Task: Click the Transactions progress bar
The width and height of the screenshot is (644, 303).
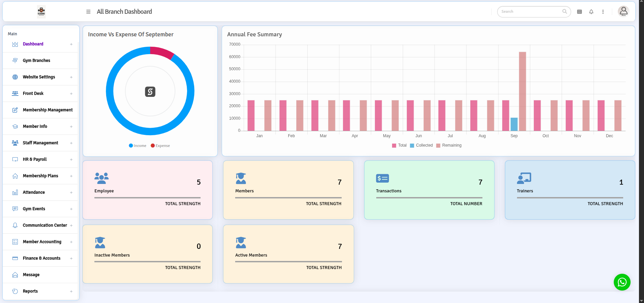Action: pyautogui.click(x=429, y=198)
